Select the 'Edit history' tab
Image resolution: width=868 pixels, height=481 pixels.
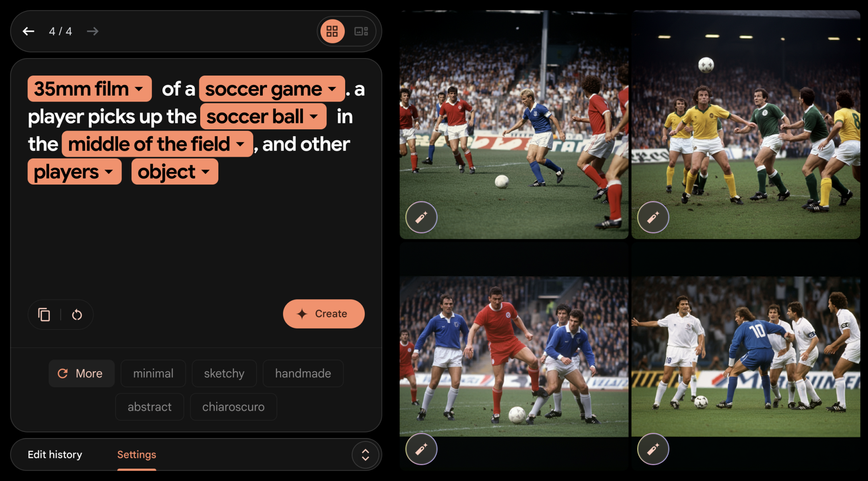coord(56,454)
